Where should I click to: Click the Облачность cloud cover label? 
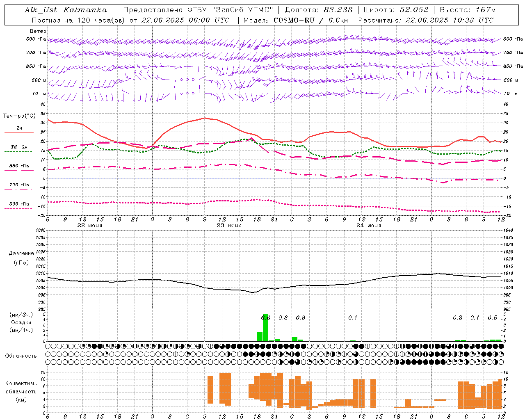(21, 356)
